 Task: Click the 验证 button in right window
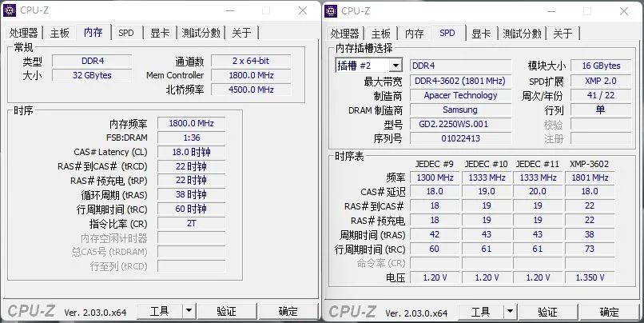(548, 312)
